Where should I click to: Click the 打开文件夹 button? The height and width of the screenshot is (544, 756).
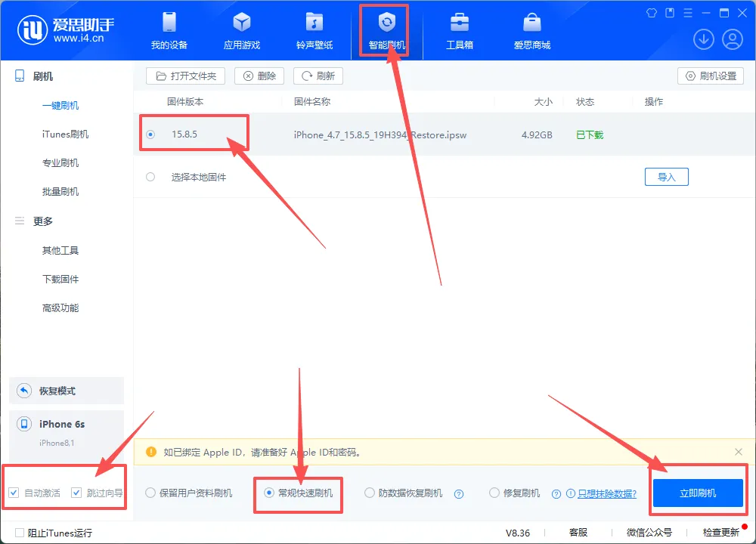coord(186,76)
